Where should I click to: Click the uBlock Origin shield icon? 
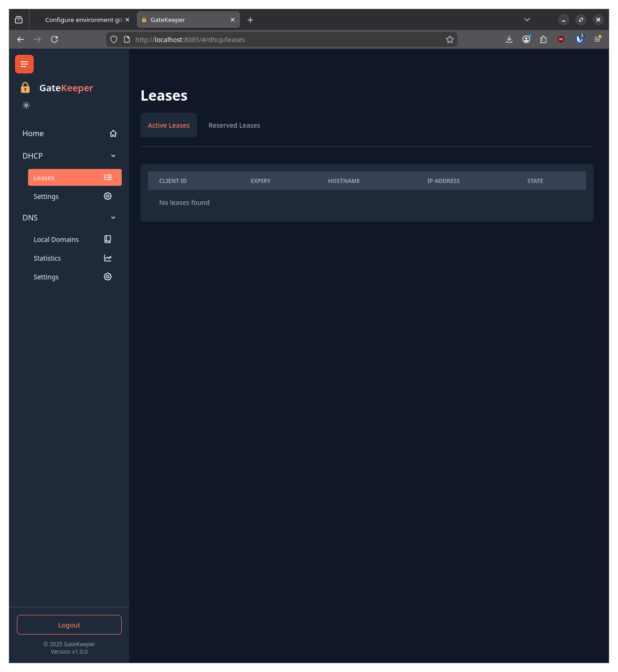point(561,39)
